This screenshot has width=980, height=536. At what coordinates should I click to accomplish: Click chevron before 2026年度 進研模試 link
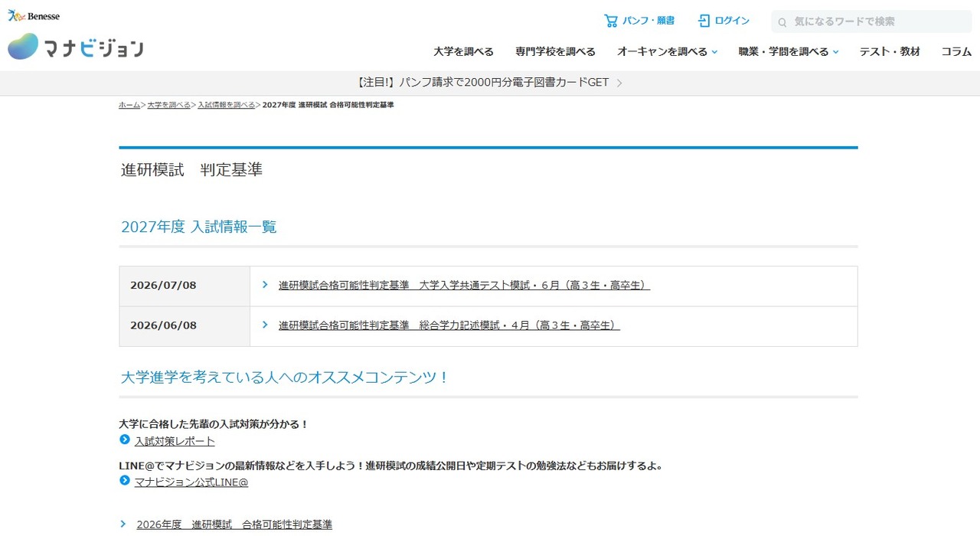tap(123, 524)
